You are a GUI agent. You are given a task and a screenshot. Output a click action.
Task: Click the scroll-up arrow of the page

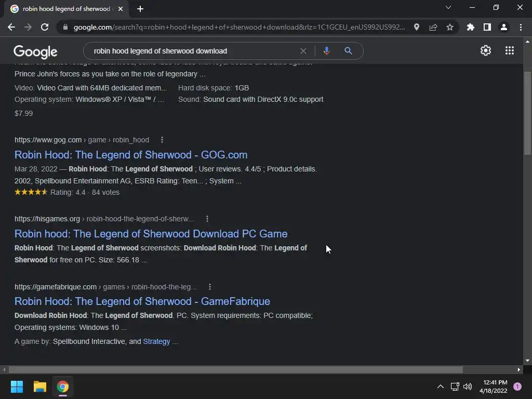click(x=527, y=42)
